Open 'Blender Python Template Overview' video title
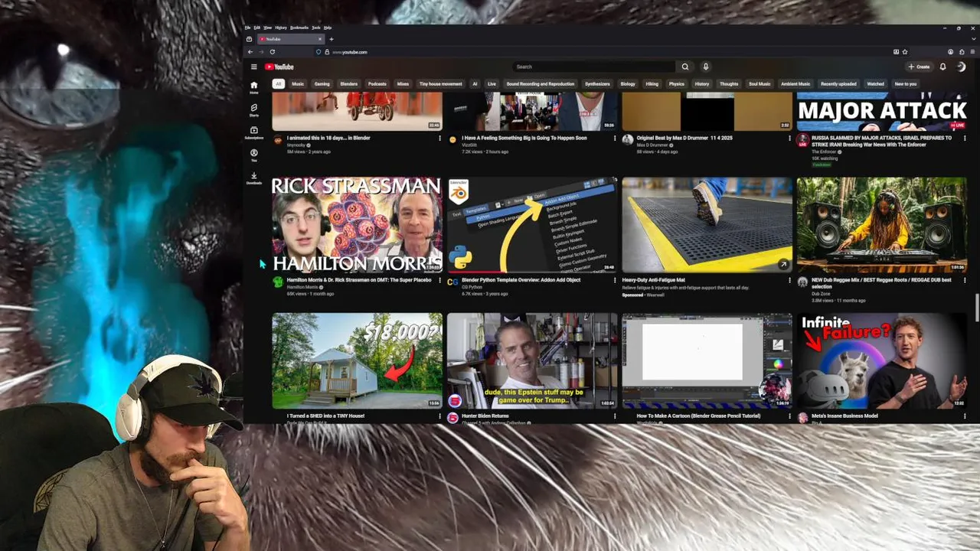This screenshot has width=980, height=551. [521, 280]
